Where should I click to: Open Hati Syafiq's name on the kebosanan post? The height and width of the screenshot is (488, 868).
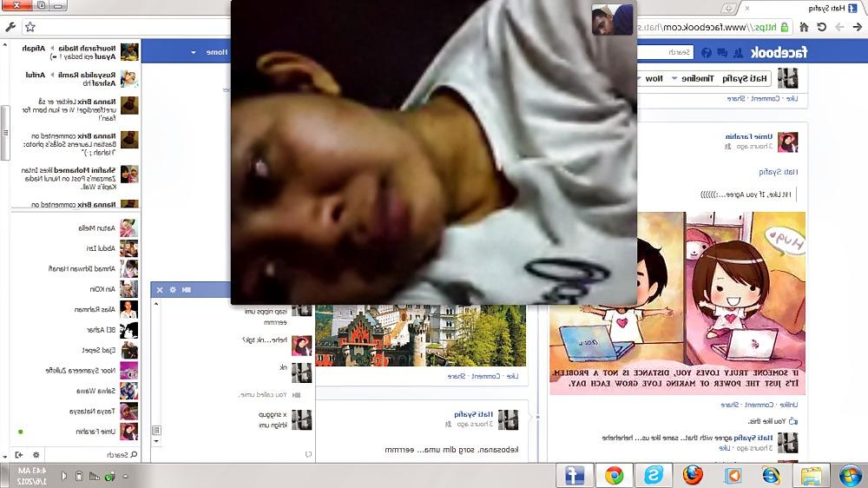click(473, 414)
